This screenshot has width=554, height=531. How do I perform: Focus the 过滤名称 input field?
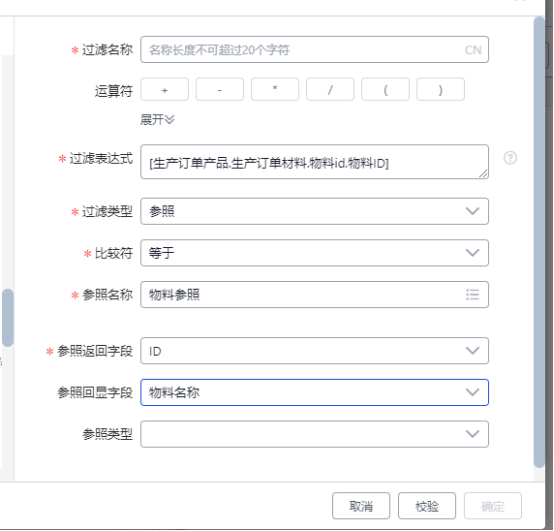(314, 50)
